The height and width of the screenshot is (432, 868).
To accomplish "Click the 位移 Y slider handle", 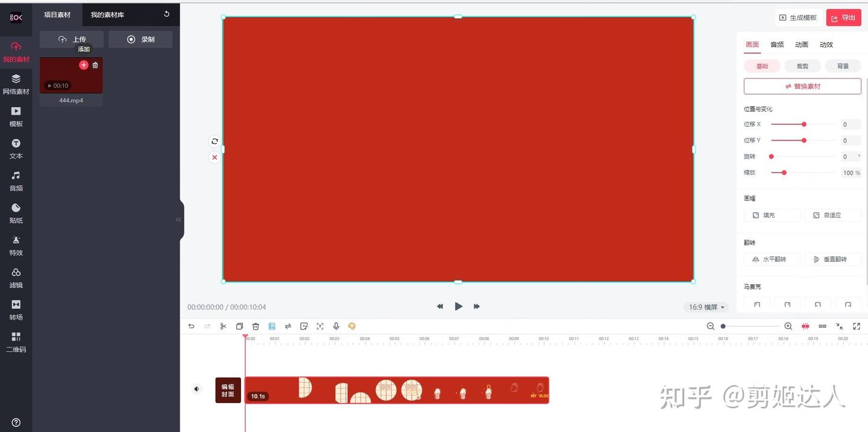I will [804, 141].
